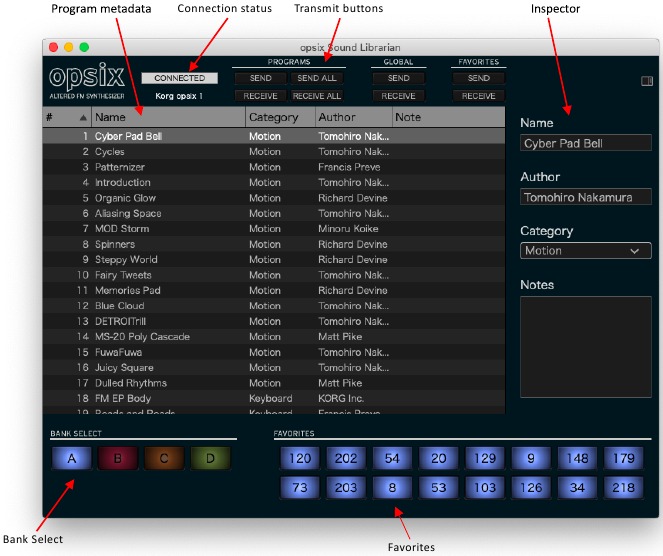
Task: Click Programs RECEIVE ALL button
Action: pos(317,96)
